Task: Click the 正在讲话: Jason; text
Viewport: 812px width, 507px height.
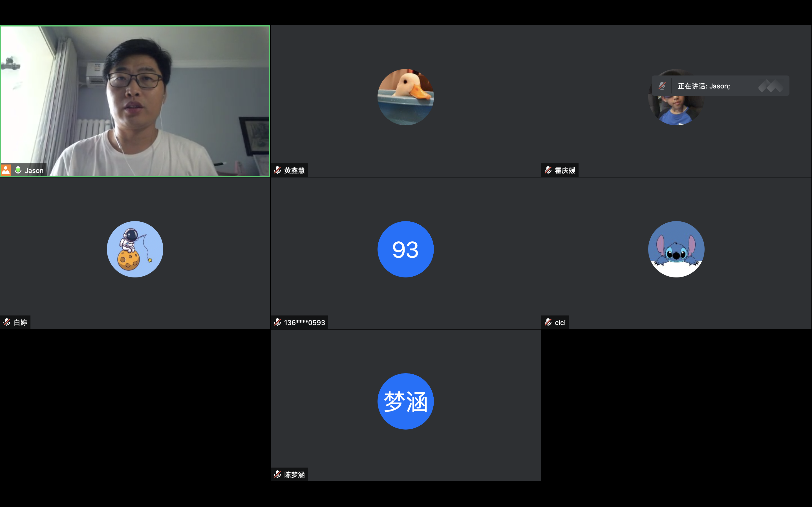Action: 704,86
